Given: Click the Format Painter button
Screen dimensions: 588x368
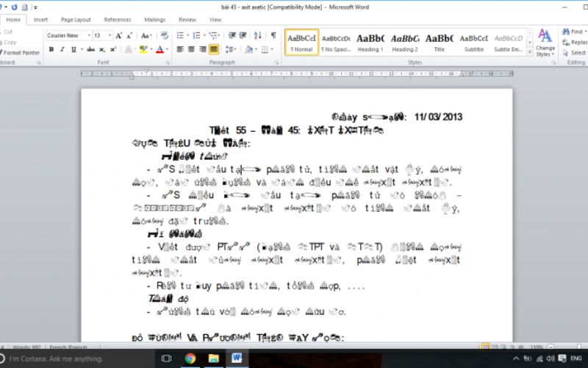Looking at the screenshot, I should click(20, 52).
